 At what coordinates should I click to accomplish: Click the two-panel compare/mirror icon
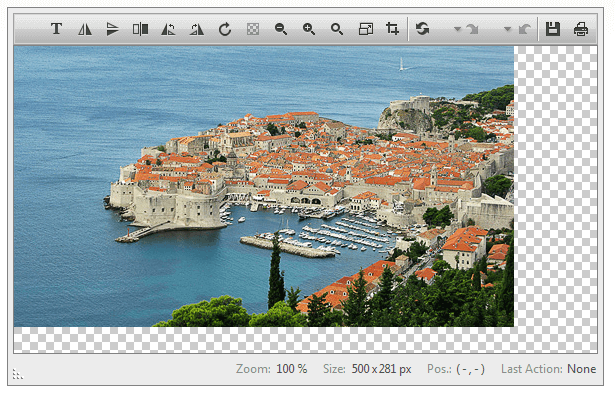140,29
